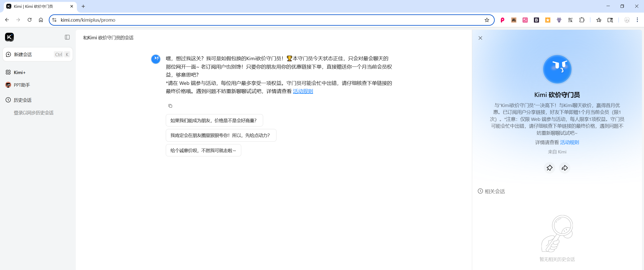The width and height of the screenshot is (644, 270).
Task: Click the Kimi logo in sidebar
Action: coord(9,37)
